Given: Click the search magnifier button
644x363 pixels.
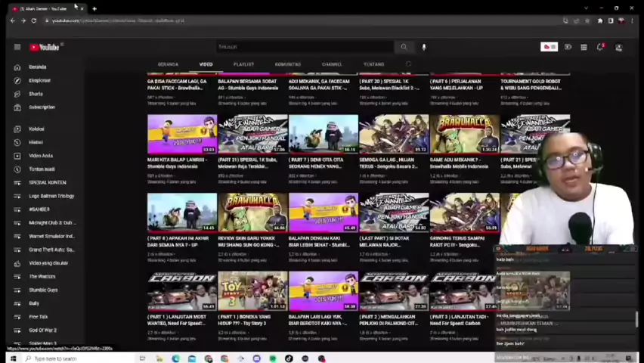Looking at the screenshot, I should point(404,47).
